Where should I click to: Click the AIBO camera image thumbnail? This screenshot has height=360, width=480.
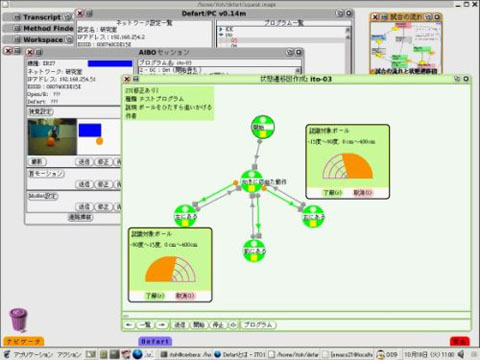(x=52, y=137)
